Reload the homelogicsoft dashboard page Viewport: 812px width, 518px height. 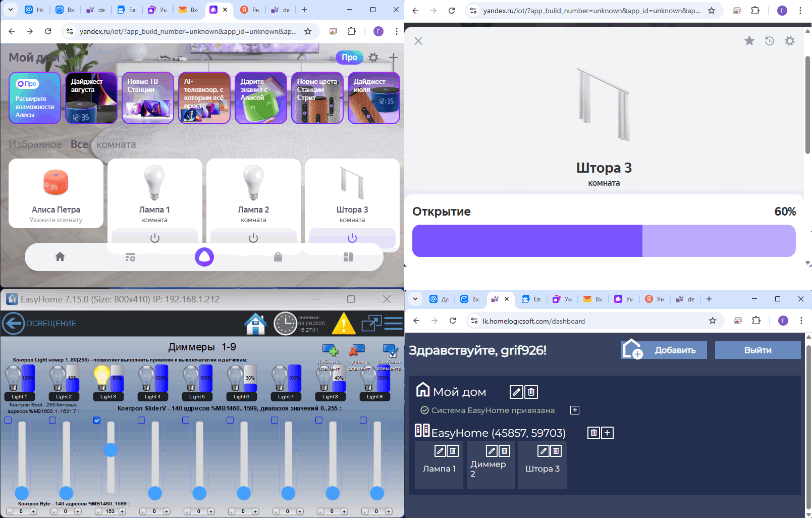(453, 321)
